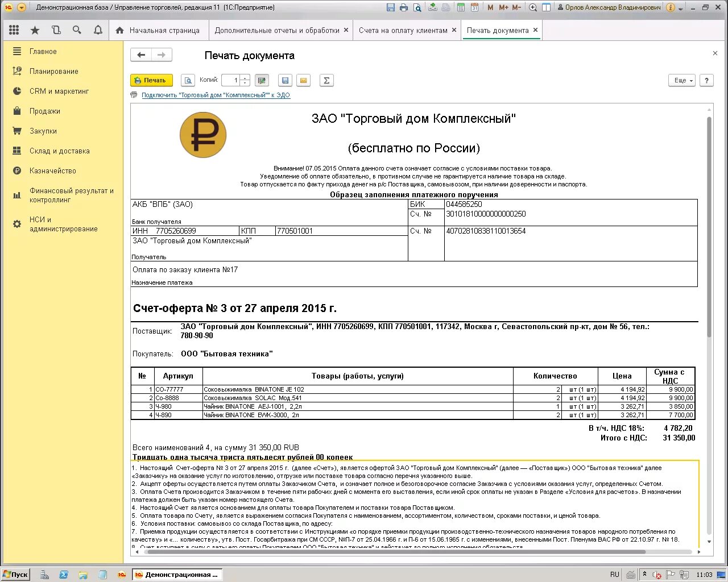The width and height of the screenshot is (728, 582).
Task: Switch to Счета на оплату клиентам tab
Action: [x=403, y=30]
